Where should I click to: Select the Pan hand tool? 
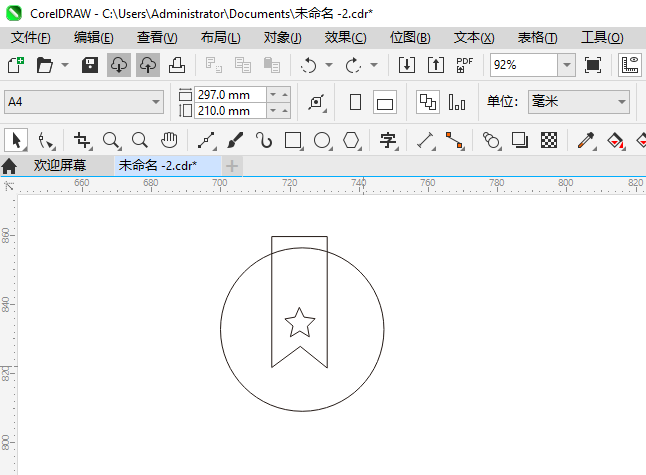[169, 140]
